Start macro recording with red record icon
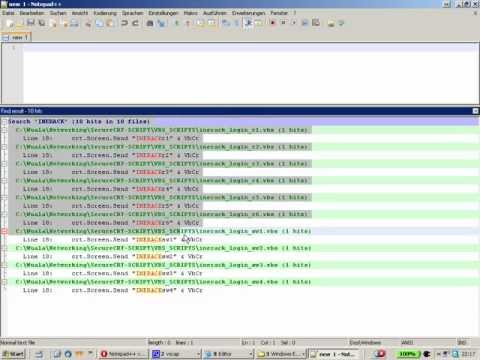Screen dimensions: 480x360 273,23
